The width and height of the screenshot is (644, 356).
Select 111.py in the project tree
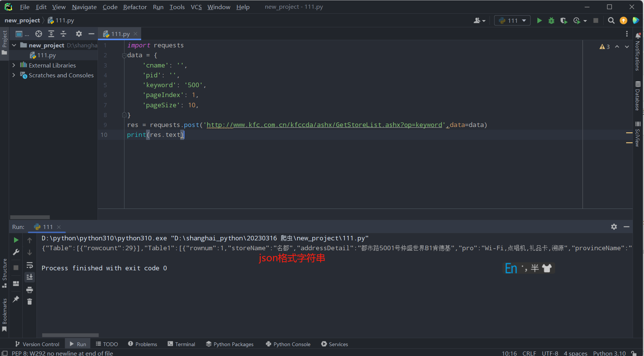(46, 55)
